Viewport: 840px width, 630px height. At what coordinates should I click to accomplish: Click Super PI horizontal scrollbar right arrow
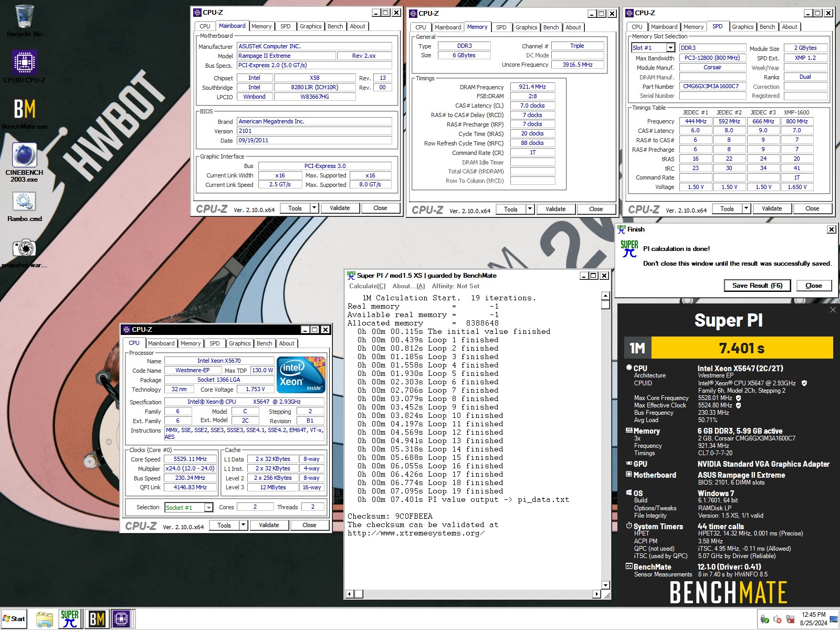596,594
